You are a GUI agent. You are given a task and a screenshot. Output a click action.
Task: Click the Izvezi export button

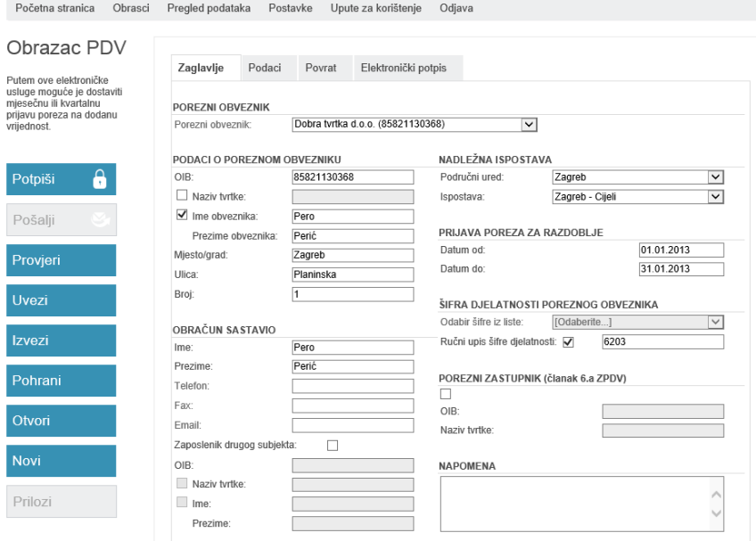[61, 340]
